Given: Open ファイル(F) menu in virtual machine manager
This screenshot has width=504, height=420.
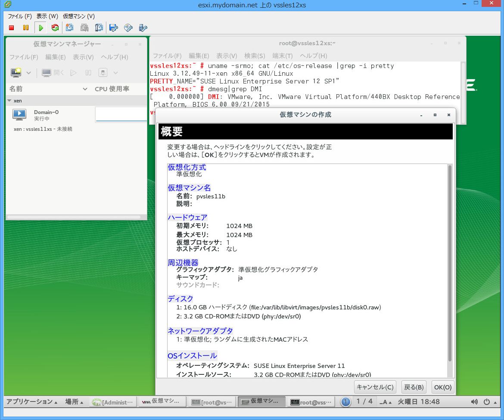Looking at the screenshot, I should click(23, 57).
